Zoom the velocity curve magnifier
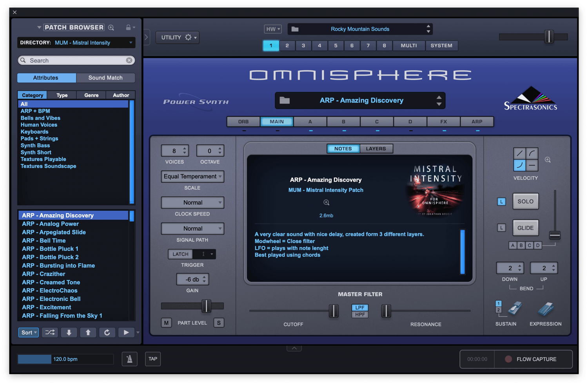The image size is (588, 385). coord(548,160)
